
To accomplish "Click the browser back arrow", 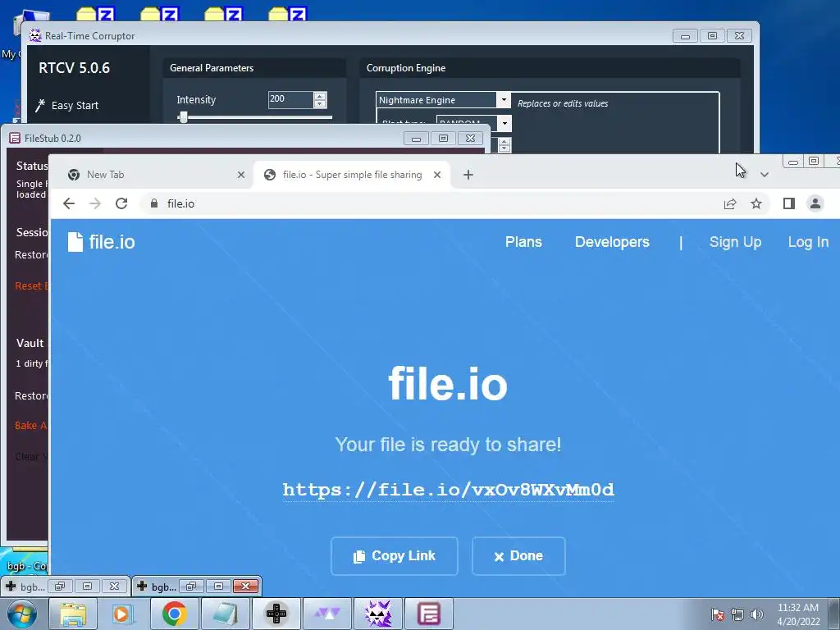I will (x=69, y=203).
